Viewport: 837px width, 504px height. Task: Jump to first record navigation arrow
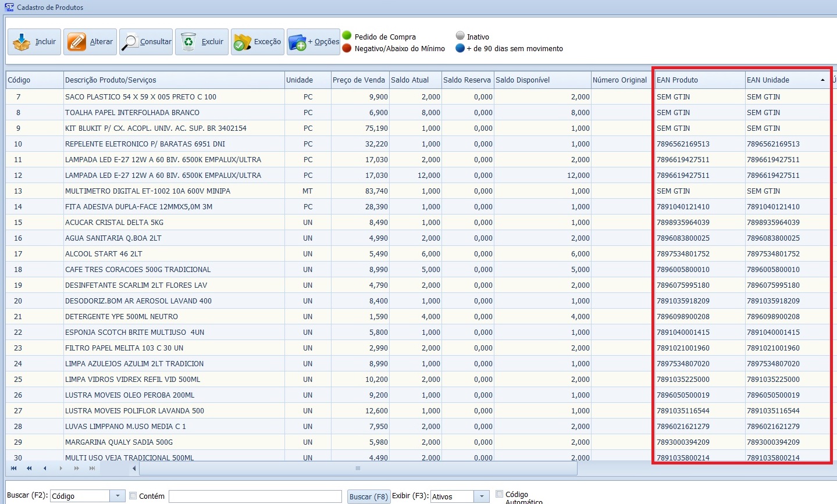[13, 468]
